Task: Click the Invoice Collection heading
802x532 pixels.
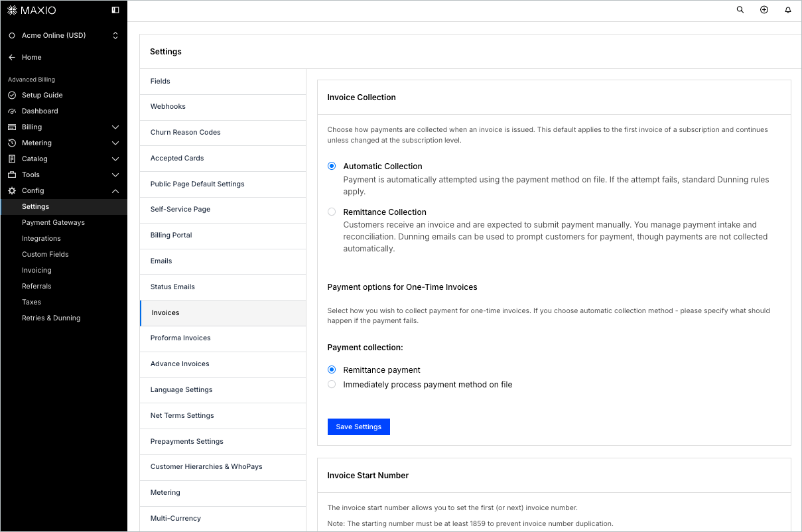Action: 362,98
